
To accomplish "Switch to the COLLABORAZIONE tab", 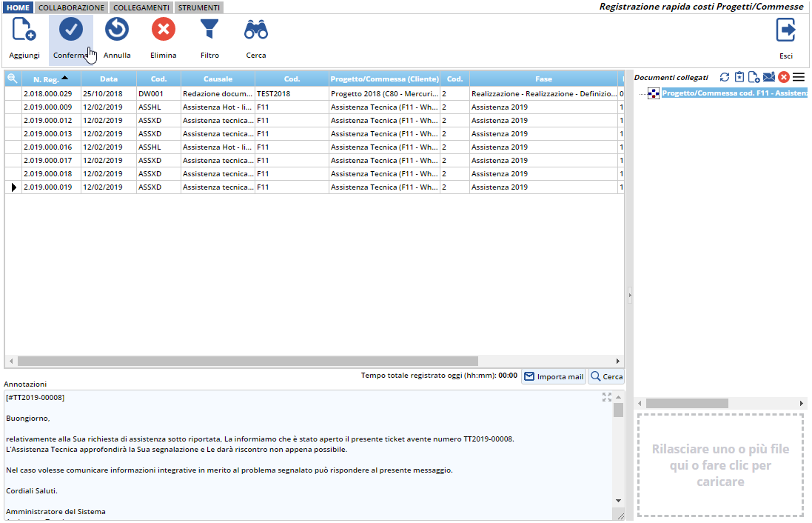I will tap(71, 7).
